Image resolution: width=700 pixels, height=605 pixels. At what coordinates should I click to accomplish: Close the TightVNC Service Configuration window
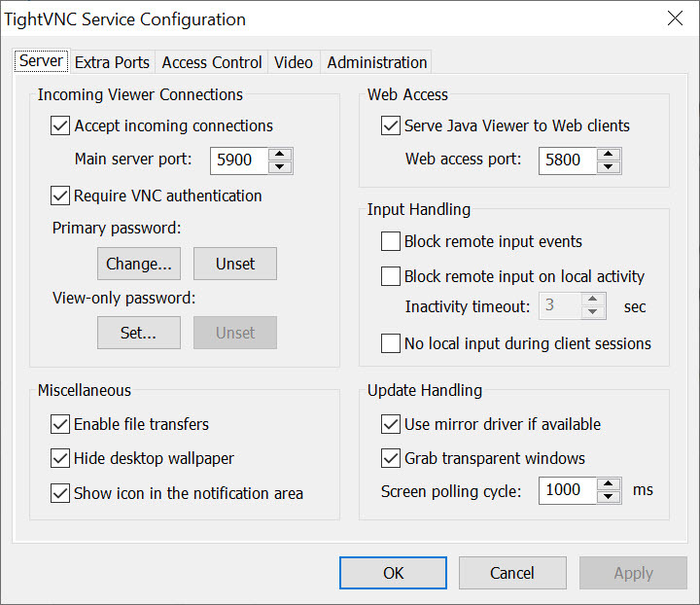coord(675,18)
